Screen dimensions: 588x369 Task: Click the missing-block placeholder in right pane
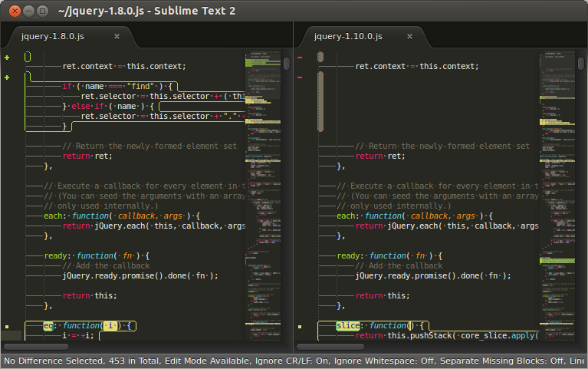[x=320, y=101]
